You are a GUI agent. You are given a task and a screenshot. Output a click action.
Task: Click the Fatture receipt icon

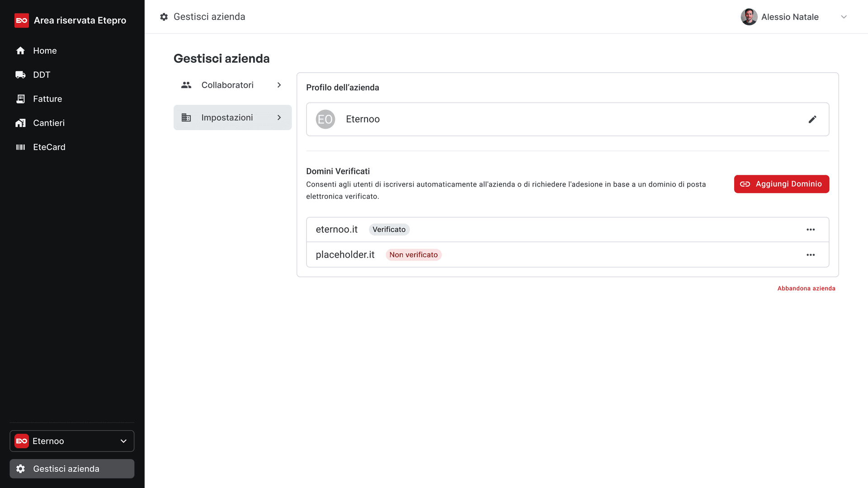[20, 99]
